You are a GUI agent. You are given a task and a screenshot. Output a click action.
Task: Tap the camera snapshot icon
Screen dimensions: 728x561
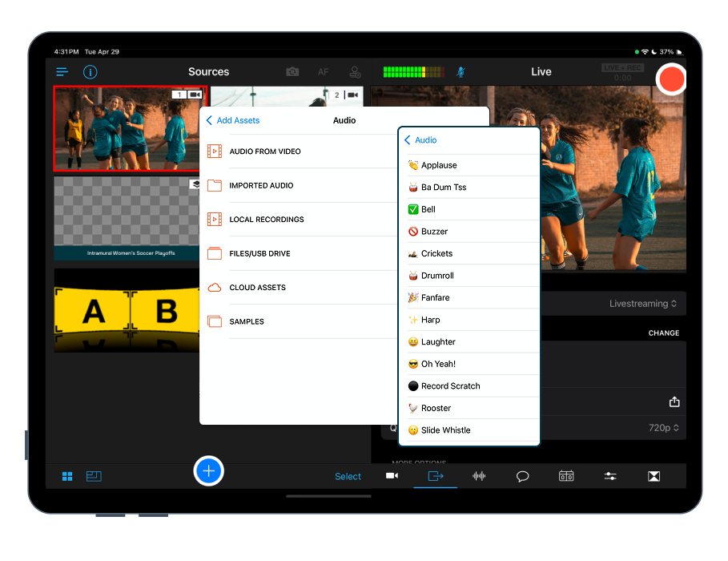click(292, 72)
